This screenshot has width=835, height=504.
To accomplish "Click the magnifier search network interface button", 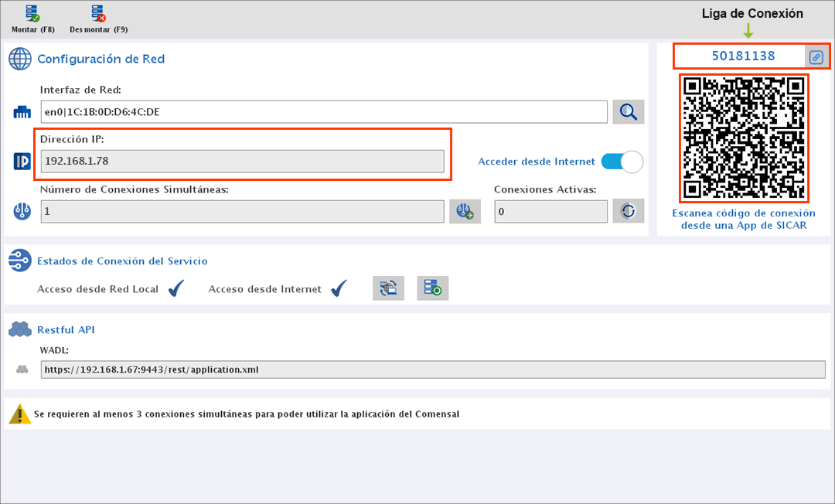I will point(628,112).
